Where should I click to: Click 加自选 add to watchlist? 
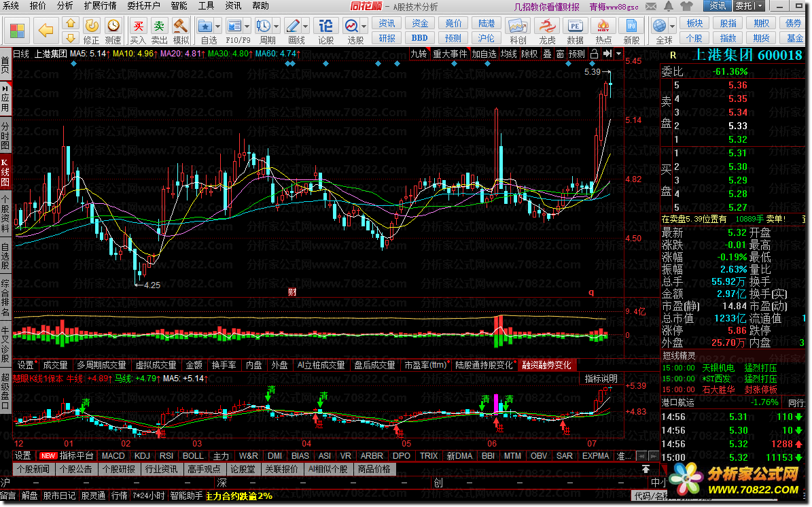click(x=484, y=54)
